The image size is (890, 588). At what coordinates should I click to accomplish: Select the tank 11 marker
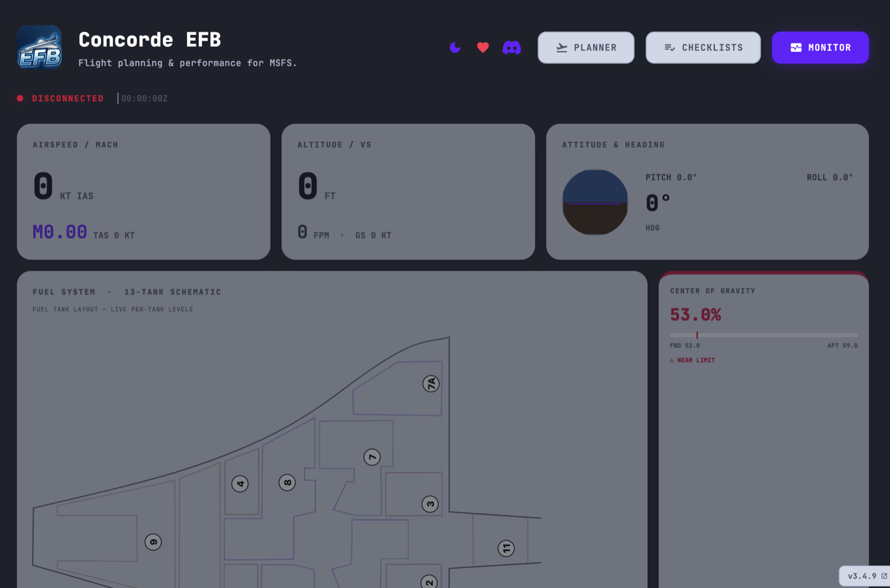coord(506,549)
